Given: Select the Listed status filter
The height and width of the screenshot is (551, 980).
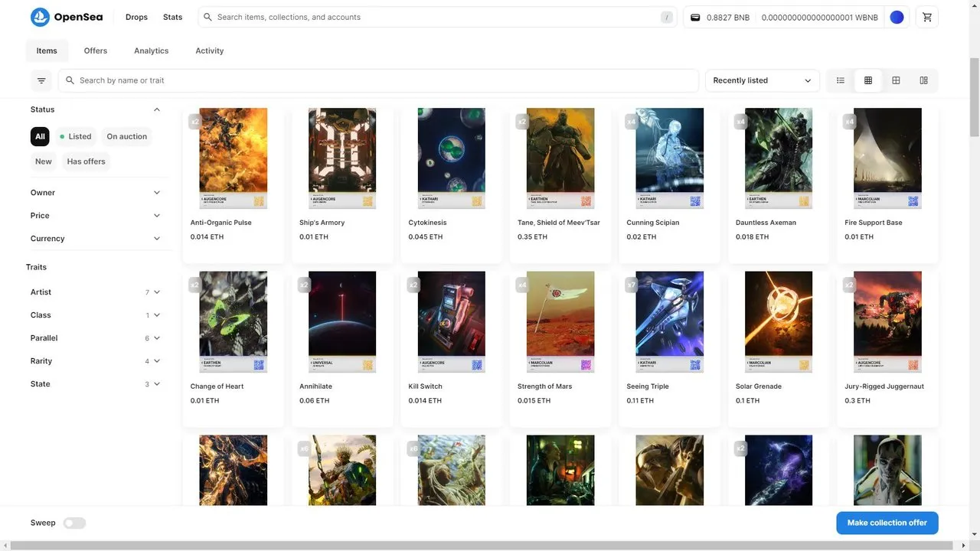Looking at the screenshot, I should pyautogui.click(x=76, y=136).
